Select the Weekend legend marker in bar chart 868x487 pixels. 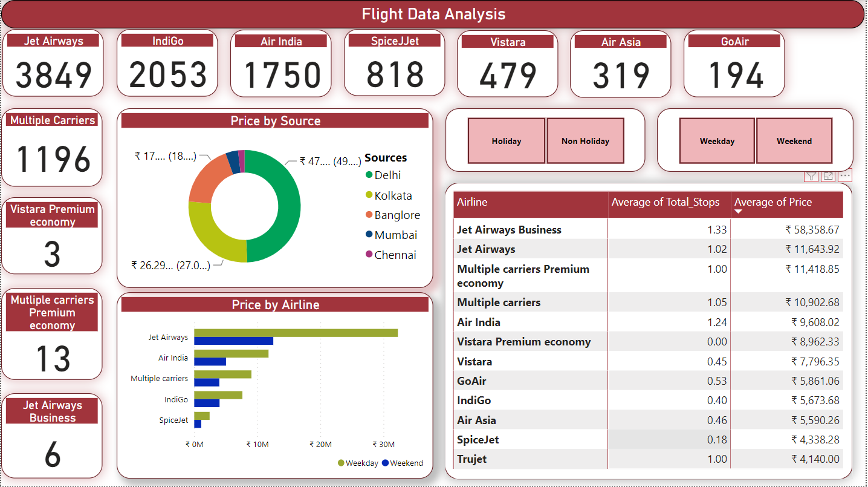click(385, 463)
